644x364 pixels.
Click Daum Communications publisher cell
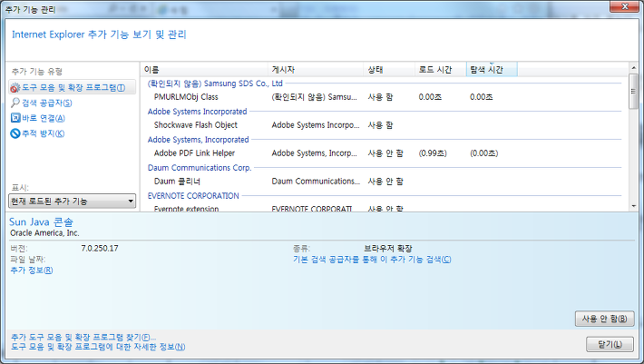(316, 182)
